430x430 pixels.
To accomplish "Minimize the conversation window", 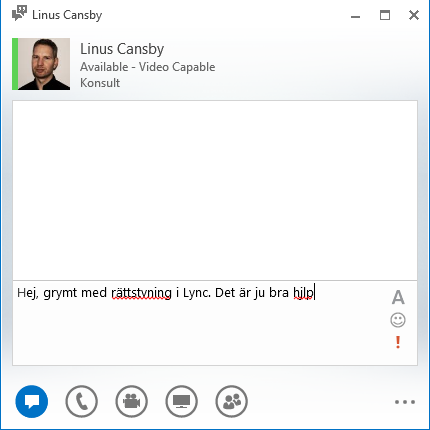I will click(356, 17).
